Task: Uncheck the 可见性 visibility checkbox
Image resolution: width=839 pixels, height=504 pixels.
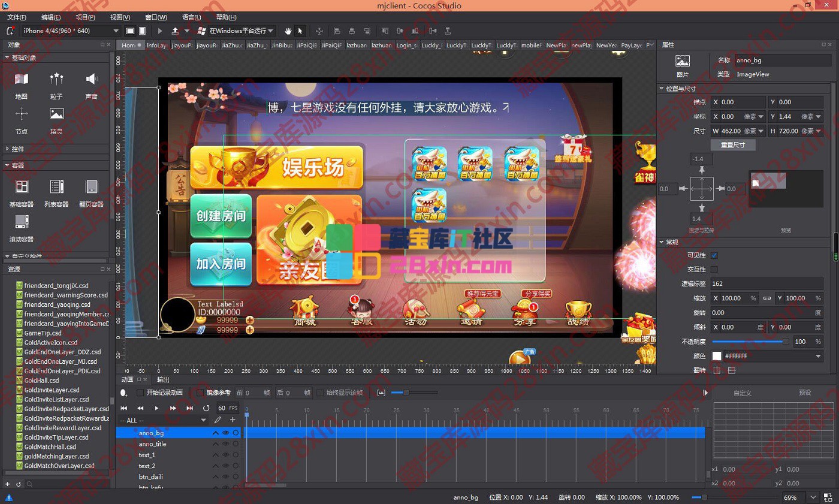Action: click(x=714, y=255)
